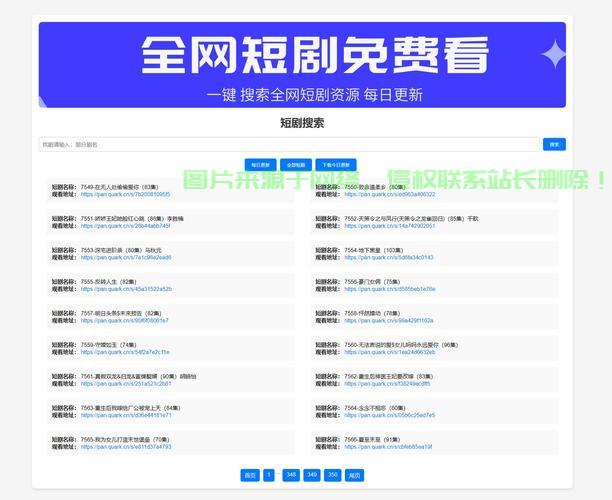Open the quark link for drama 7565

[126, 447]
